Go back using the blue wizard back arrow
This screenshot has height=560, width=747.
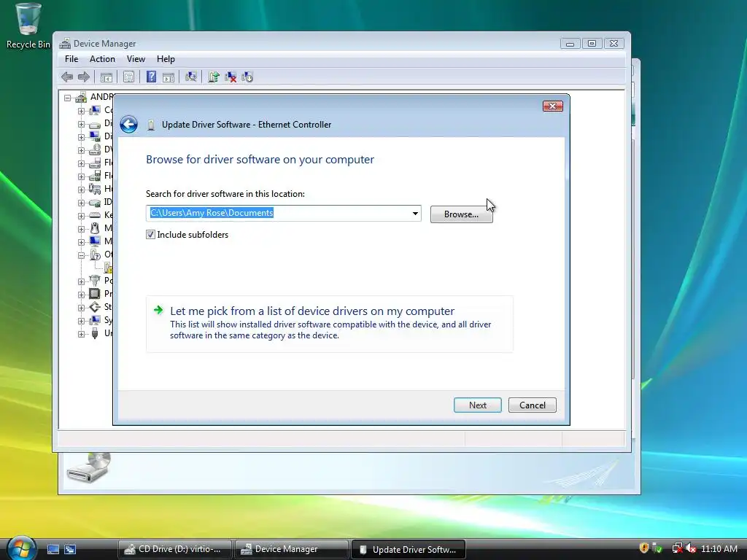click(x=128, y=125)
